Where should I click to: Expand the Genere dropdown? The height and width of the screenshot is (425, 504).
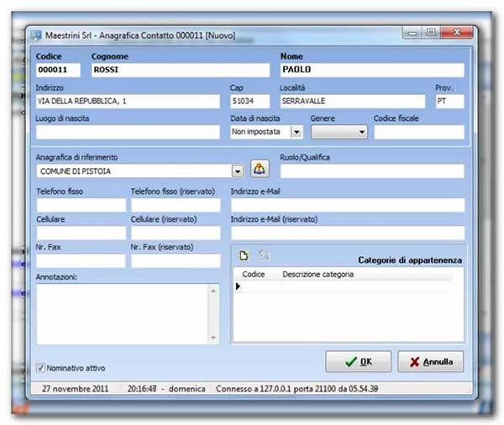tap(362, 132)
